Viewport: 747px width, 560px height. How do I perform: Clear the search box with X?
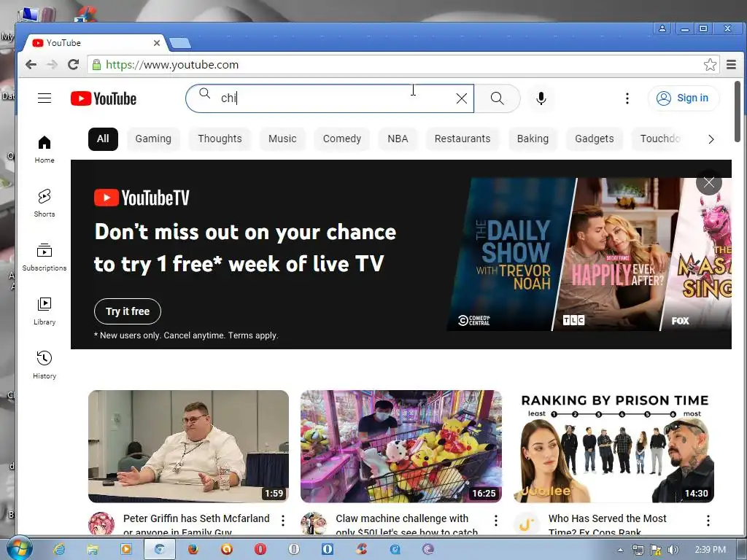(461, 98)
